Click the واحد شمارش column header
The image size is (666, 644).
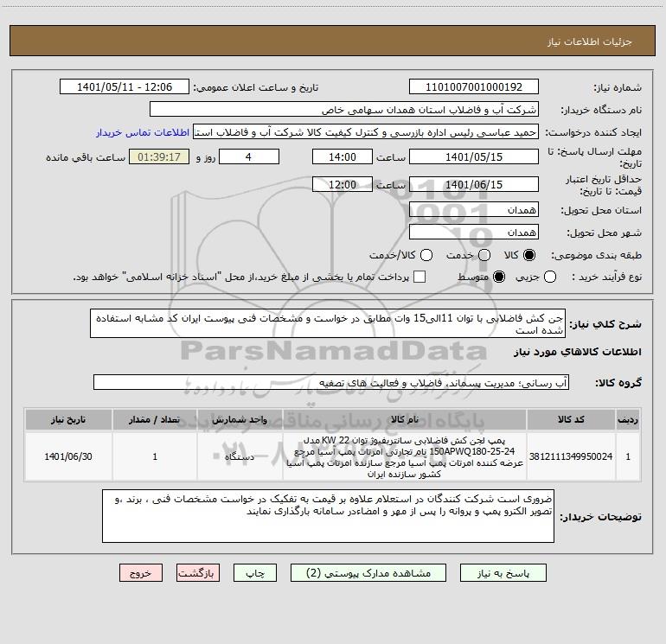coord(240,419)
